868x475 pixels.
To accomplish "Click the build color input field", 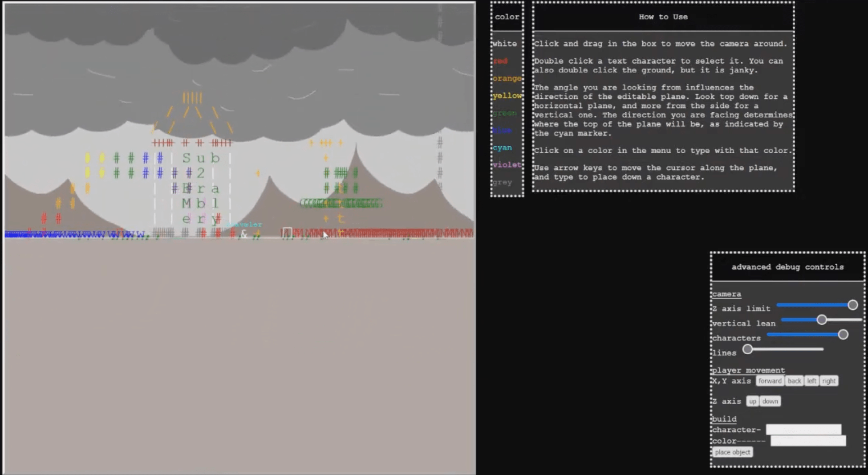I will point(808,441).
